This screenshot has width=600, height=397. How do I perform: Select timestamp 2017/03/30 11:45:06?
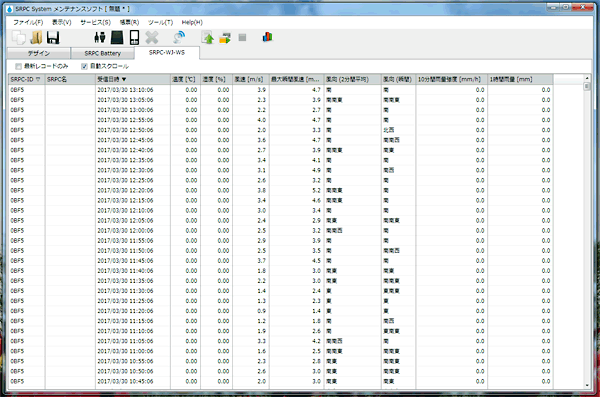tap(125, 261)
